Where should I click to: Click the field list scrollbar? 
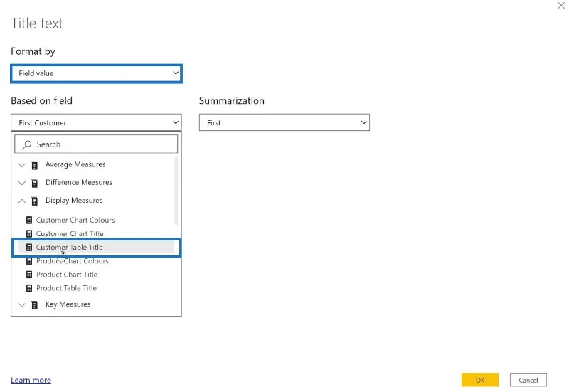176,191
